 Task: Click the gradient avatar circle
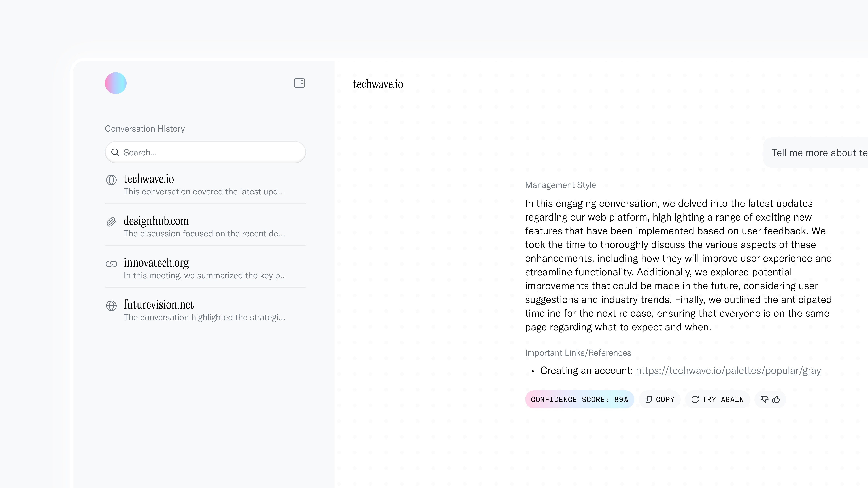click(x=116, y=83)
